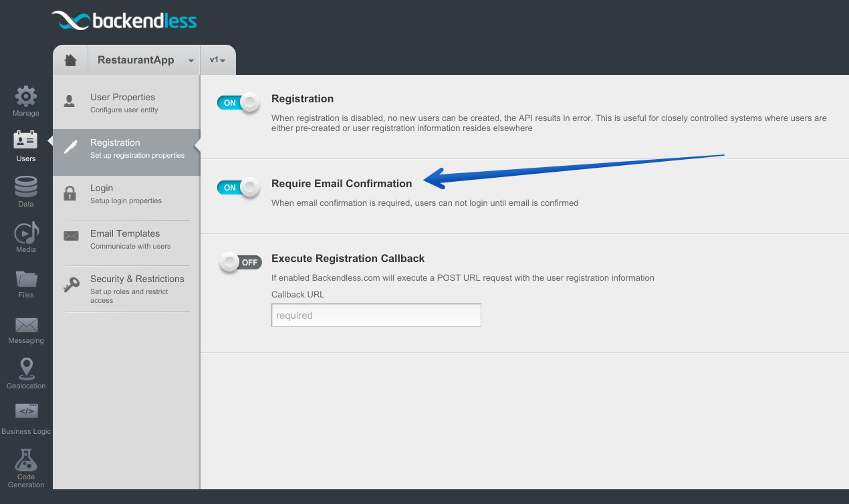Disable Require Email Confirmation switch
Image resolution: width=849 pixels, height=504 pixels.
(x=239, y=188)
